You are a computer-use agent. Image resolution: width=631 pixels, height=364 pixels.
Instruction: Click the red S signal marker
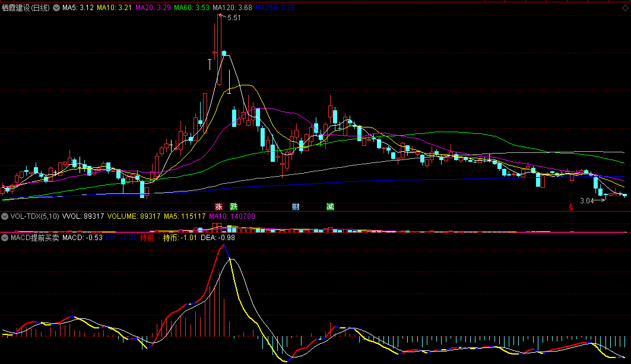point(570,207)
